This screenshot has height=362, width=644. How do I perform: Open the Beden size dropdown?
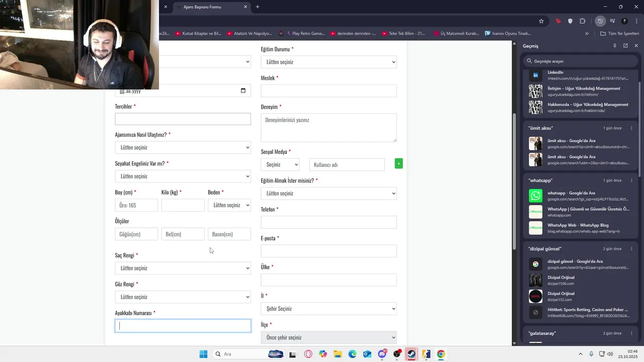click(229, 205)
